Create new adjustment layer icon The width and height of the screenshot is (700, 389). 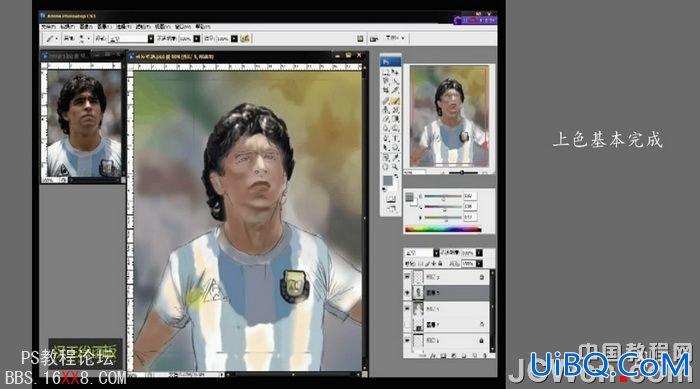pos(454,356)
